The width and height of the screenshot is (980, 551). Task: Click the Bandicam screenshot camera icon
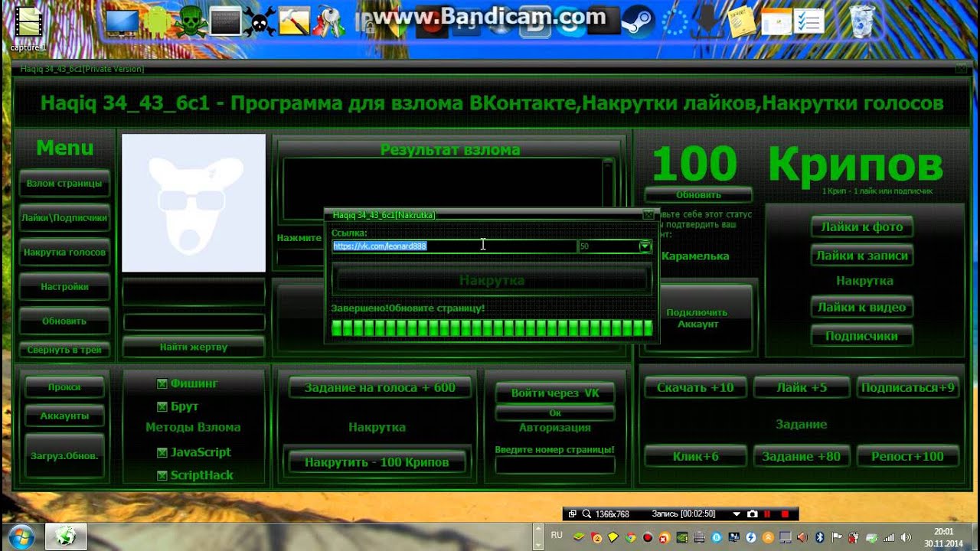click(753, 514)
